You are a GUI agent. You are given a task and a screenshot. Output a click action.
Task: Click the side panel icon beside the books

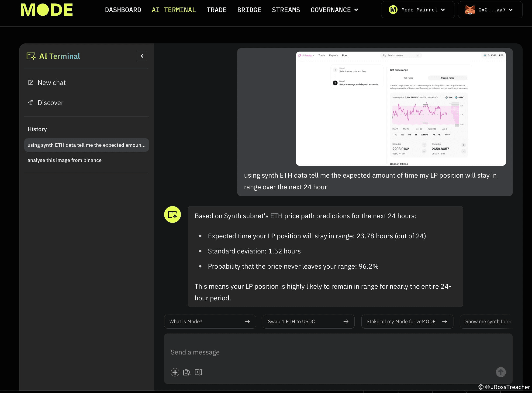[x=198, y=372]
